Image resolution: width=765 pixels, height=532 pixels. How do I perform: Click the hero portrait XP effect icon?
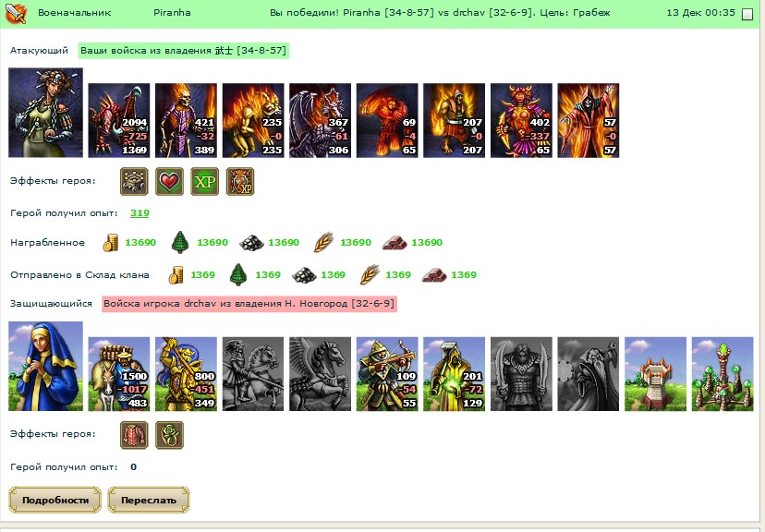click(x=240, y=181)
